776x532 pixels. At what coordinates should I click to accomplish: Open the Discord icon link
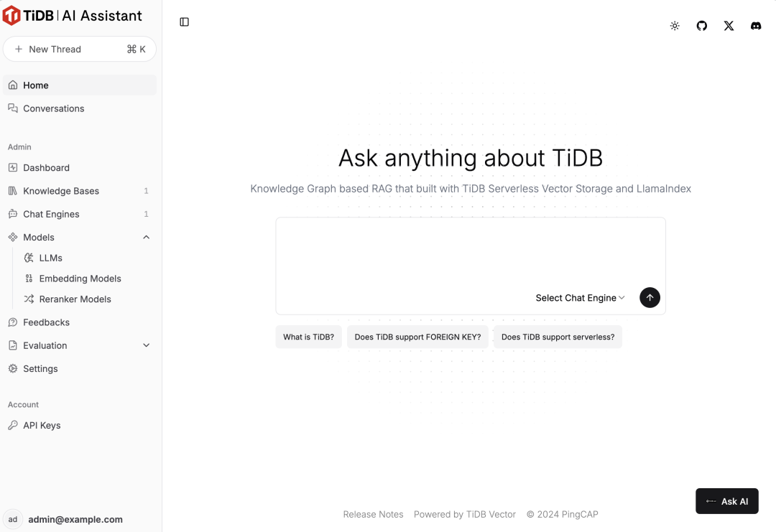coord(756,26)
